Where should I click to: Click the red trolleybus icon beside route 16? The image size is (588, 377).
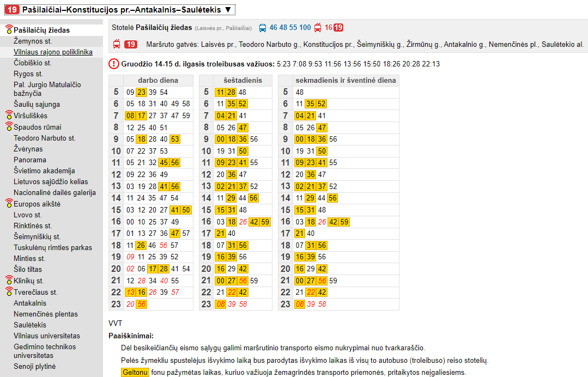pos(318,28)
